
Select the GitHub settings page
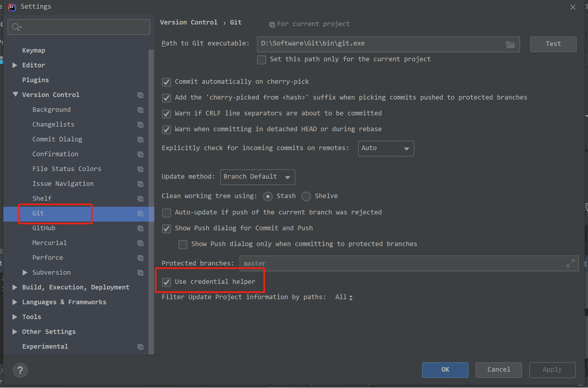point(44,228)
